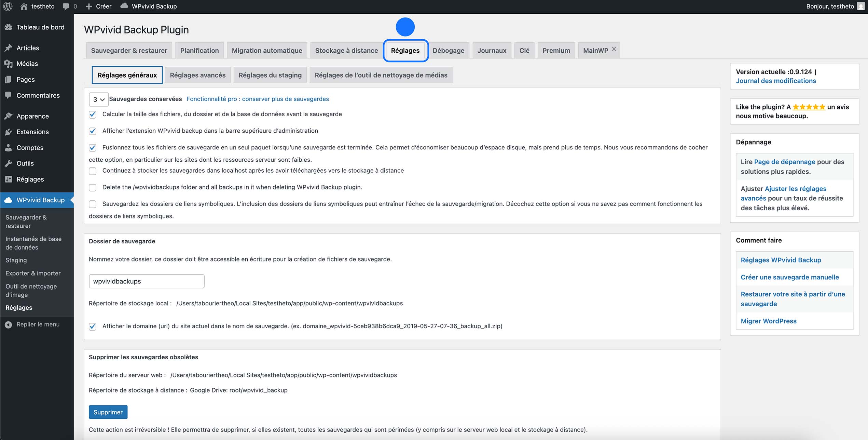Open the Sauvegardes conservées number dropdown
The image size is (868, 440).
point(98,99)
